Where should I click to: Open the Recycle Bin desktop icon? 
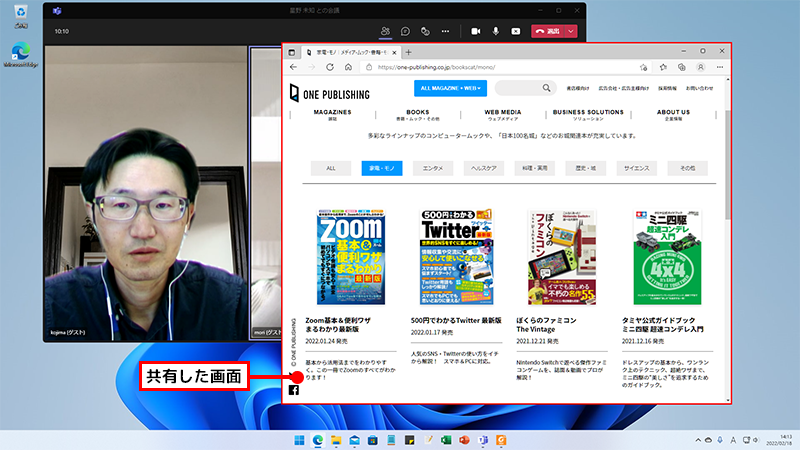click(x=21, y=16)
